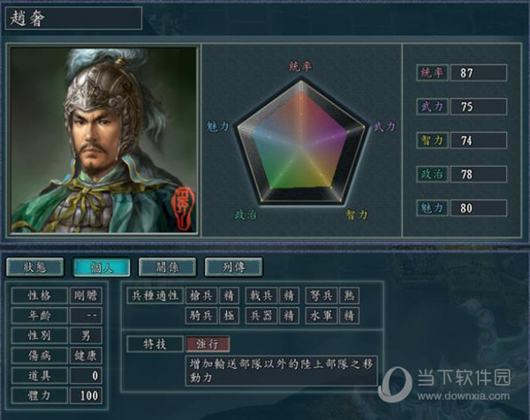Viewport: 530px width, 420px height.
Task: Click the name field 趙奢
Action: click(73, 18)
